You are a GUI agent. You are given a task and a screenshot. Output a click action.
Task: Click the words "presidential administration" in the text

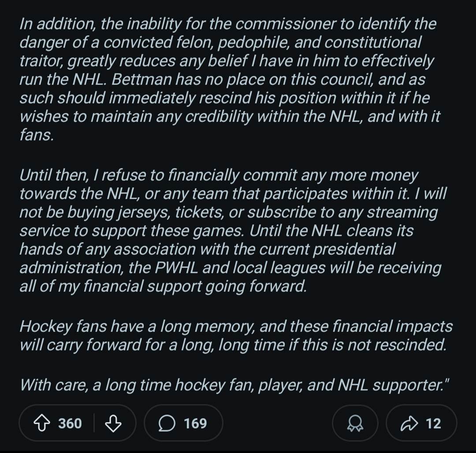pos(207,258)
